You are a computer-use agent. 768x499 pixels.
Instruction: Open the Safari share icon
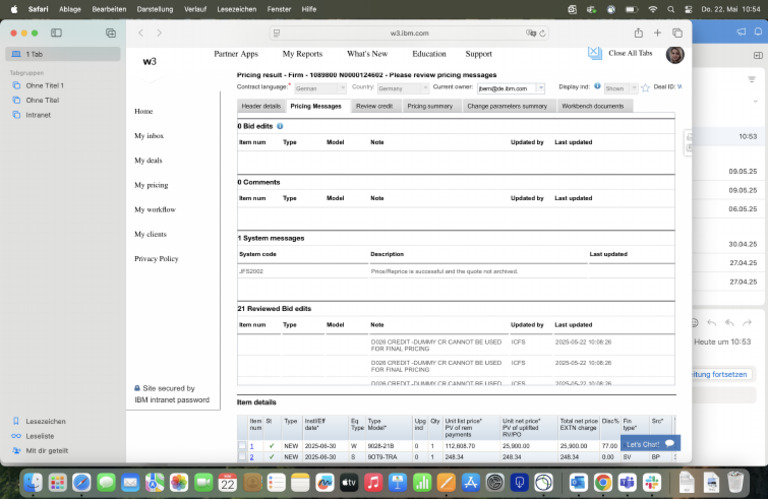point(638,33)
